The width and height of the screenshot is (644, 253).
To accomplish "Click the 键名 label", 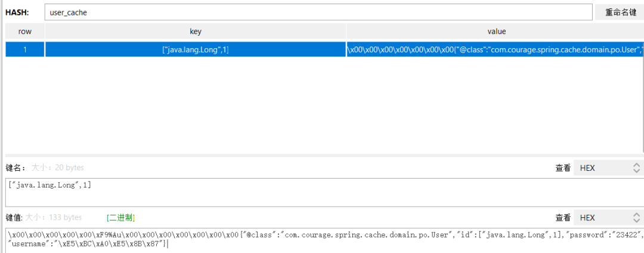I will (x=16, y=168).
